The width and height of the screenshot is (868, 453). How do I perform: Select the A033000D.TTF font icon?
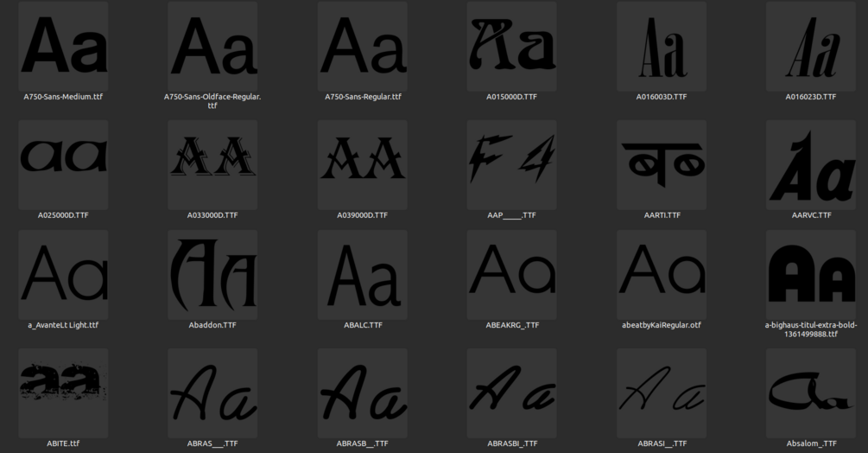212,165
